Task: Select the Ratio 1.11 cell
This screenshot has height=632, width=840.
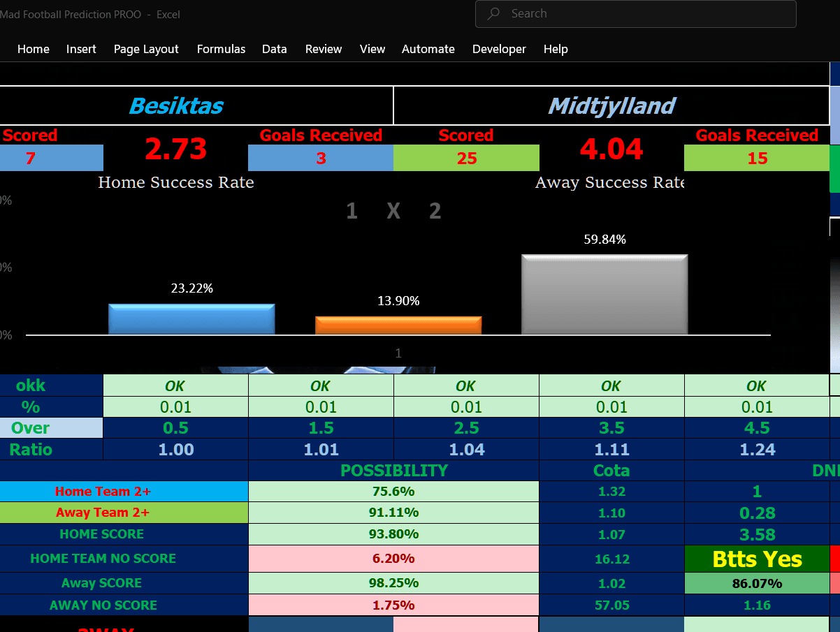Action: coord(611,449)
